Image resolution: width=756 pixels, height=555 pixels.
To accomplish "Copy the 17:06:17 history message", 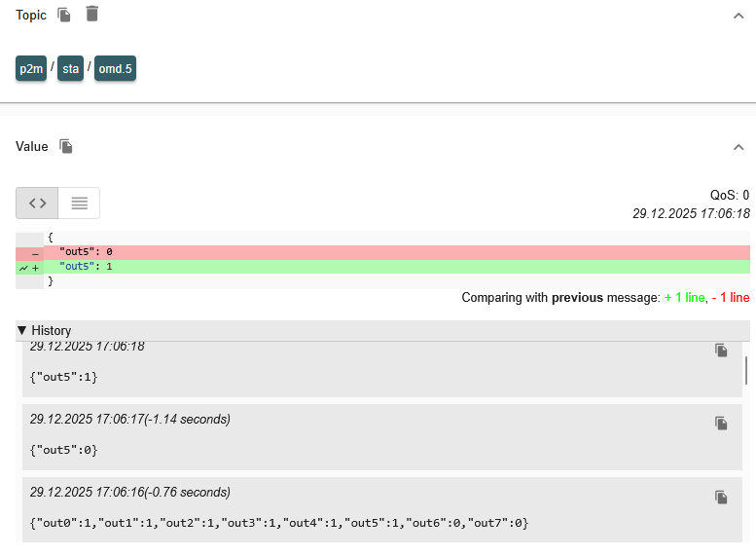I will (x=721, y=424).
